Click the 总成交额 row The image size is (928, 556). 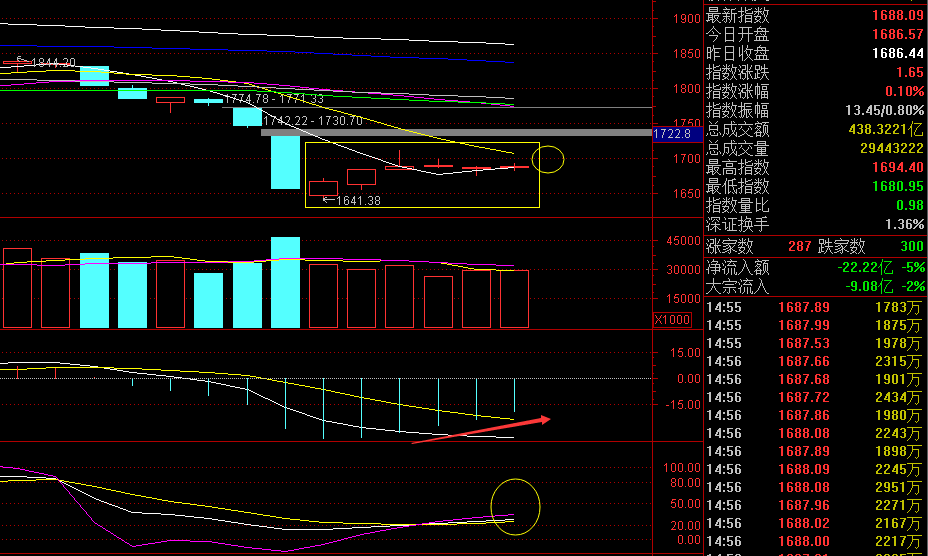pos(815,129)
